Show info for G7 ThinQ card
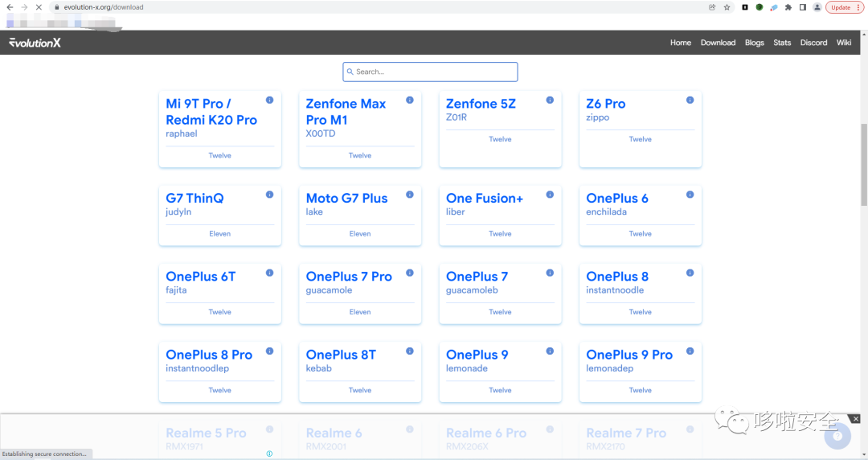The width and height of the screenshot is (868, 460). point(269,195)
